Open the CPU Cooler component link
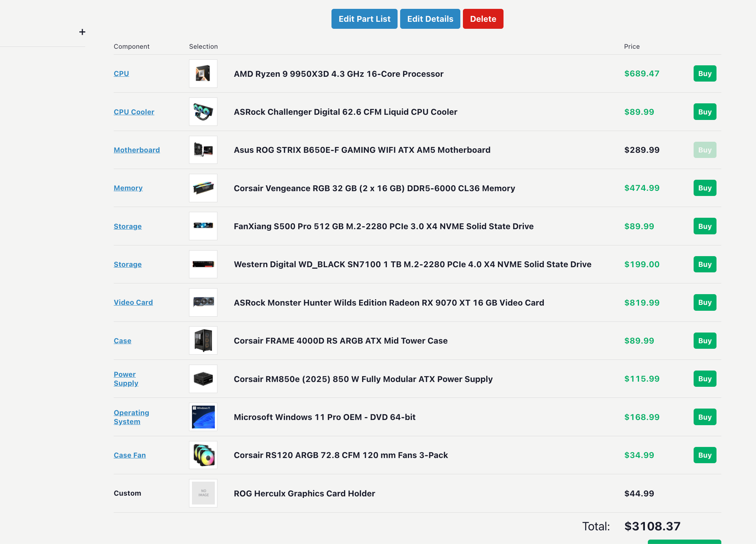The image size is (756, 544). pyautogui.click(x=134, y=112)
